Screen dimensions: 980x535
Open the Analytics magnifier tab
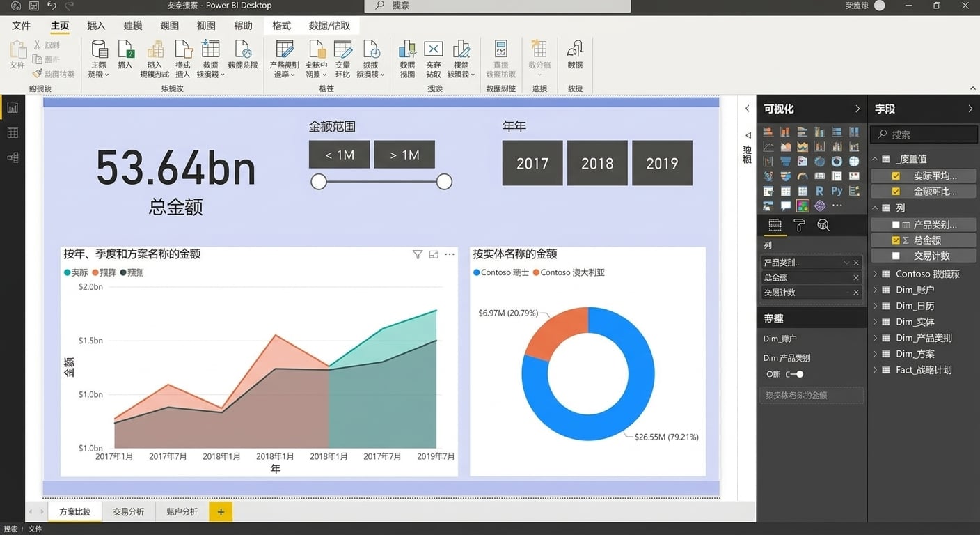[823, 225]
